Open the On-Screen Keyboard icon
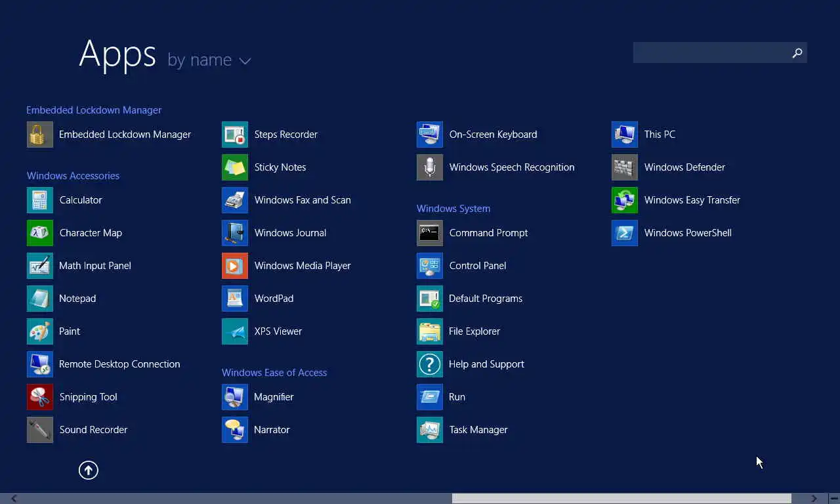The image size is (840, 504). [x=430, y=135]
